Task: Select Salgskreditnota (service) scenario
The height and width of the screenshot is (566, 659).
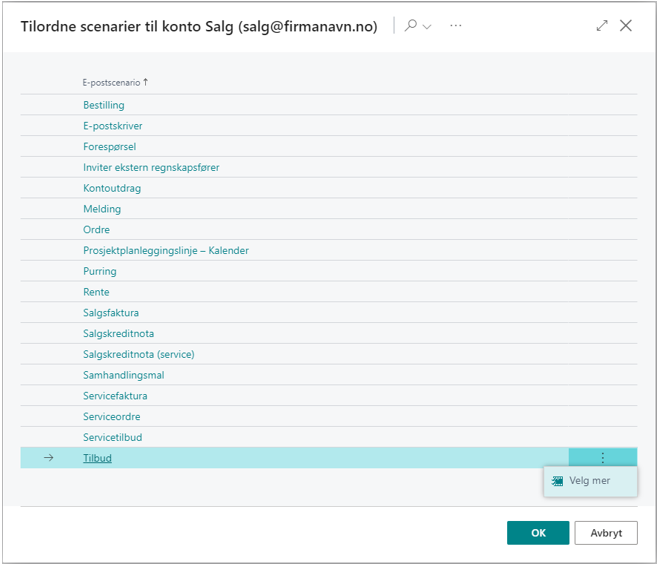Action: [x=138, y=355]
